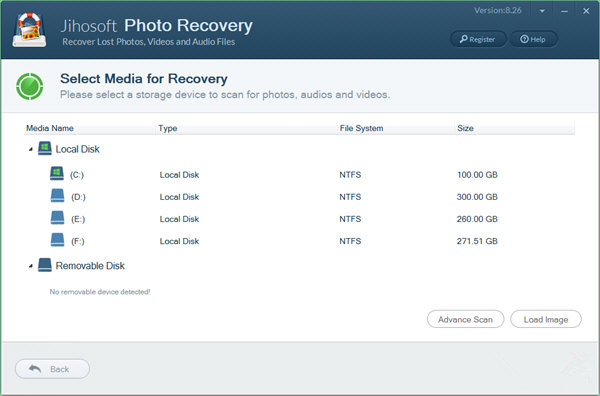Select the E: drive icon
The image size is (600, 396).
[57, 218]
